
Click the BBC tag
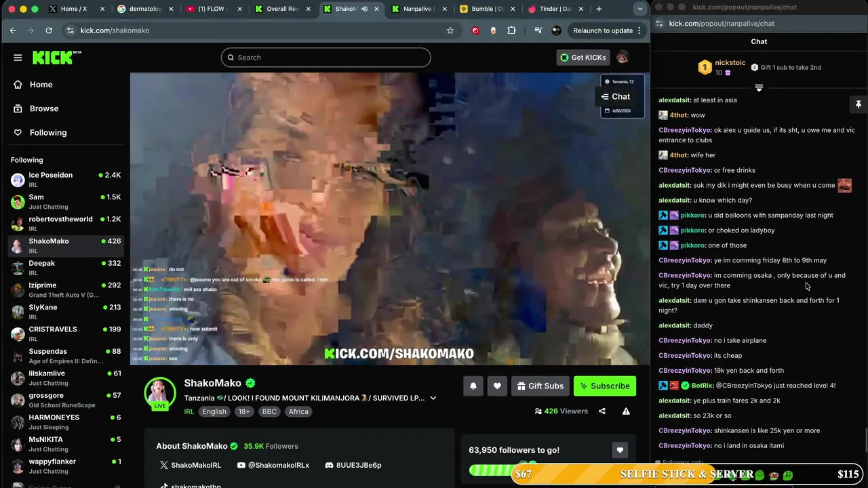coord(269,411)
